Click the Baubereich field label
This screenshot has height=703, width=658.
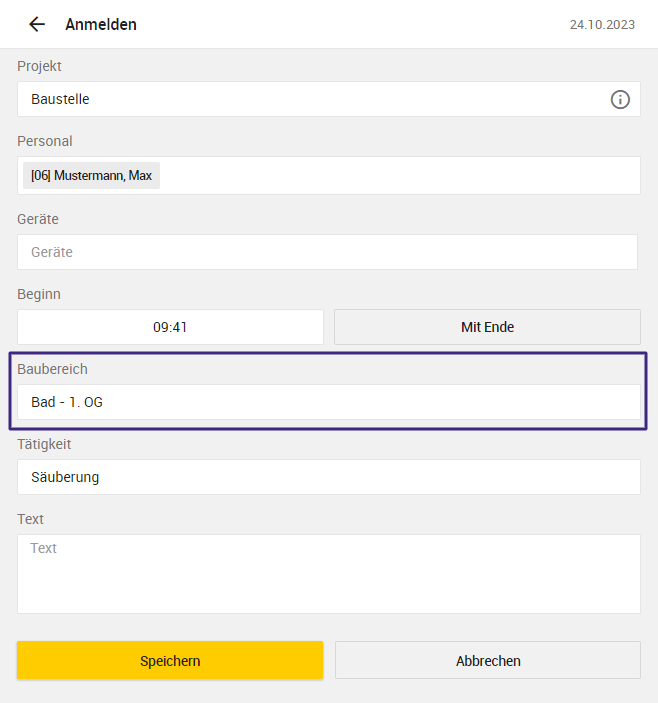coord(52,369)
